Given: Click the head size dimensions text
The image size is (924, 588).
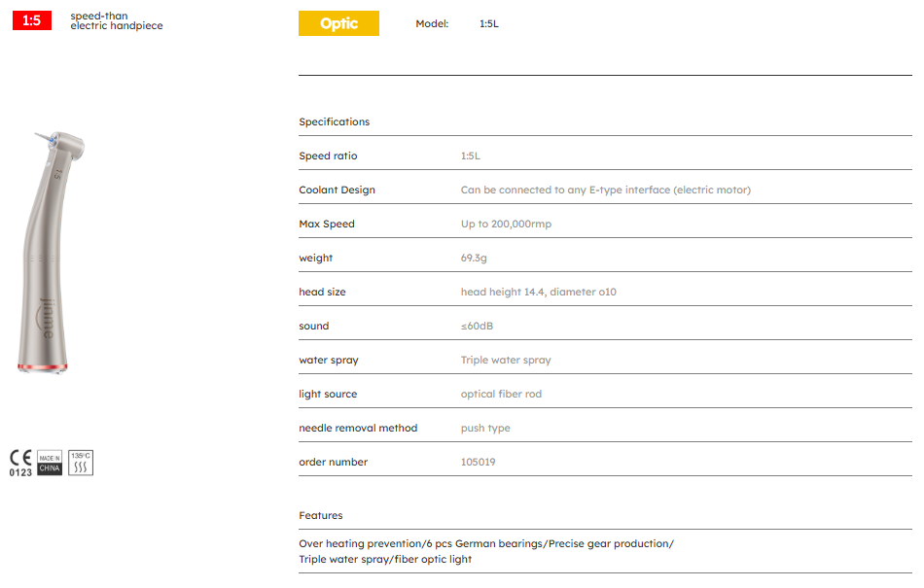Looking at the screenshot, I should 538,292.
